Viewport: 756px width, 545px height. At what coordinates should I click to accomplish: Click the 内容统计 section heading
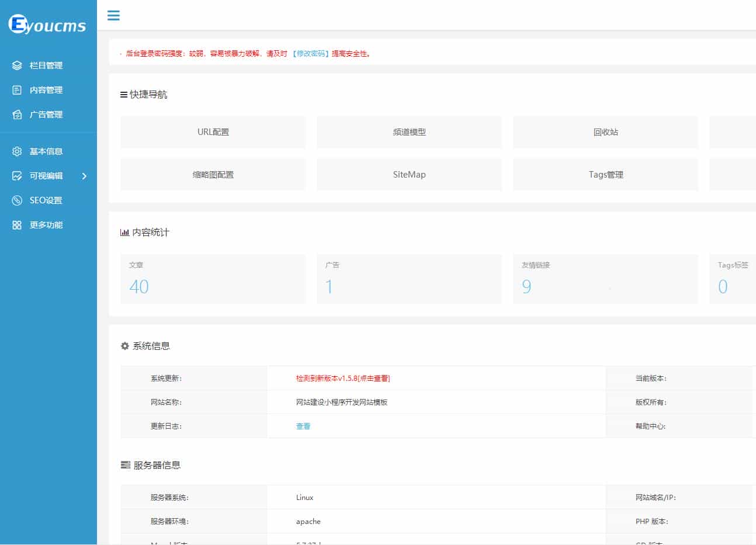coord(151,232)
